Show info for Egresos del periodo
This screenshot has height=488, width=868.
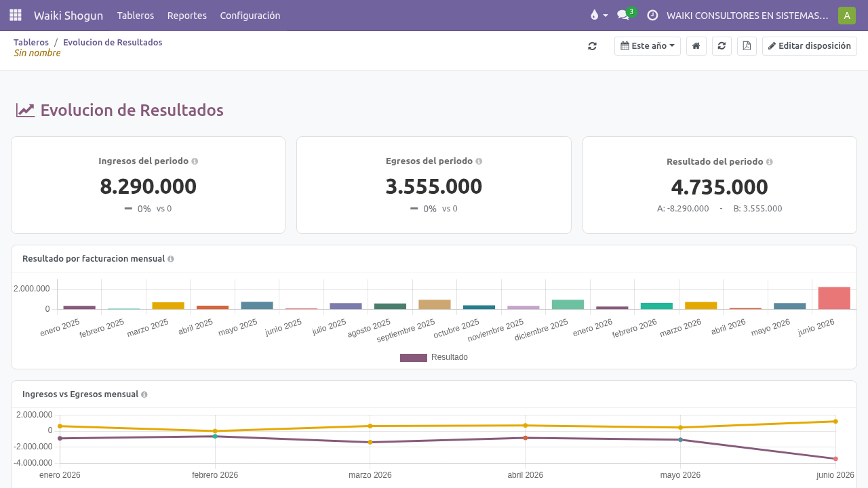pyautogui.click(x=479, y=161)
